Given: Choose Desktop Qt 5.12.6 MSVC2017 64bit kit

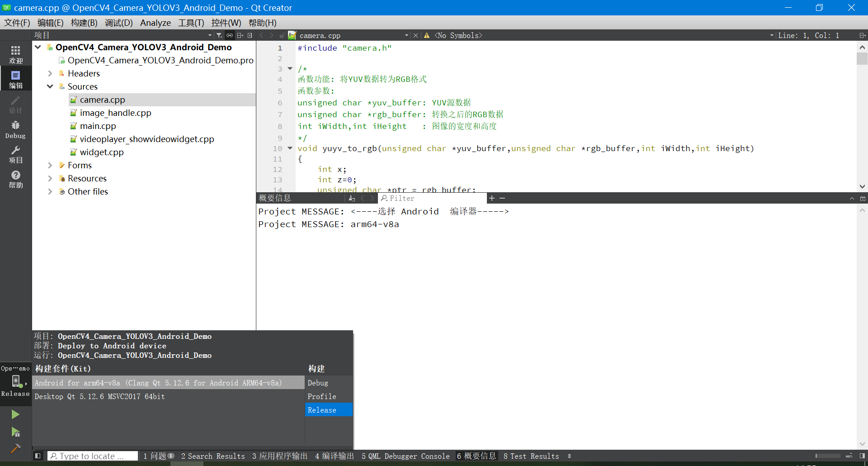Looking at the screenshot, I should tap(100, 396).
